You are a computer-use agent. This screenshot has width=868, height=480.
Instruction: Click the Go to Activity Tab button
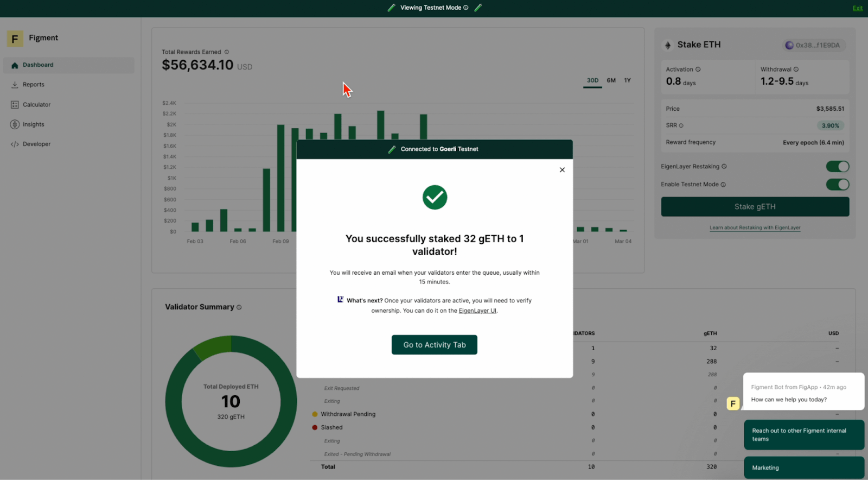[x=434, y=345]
